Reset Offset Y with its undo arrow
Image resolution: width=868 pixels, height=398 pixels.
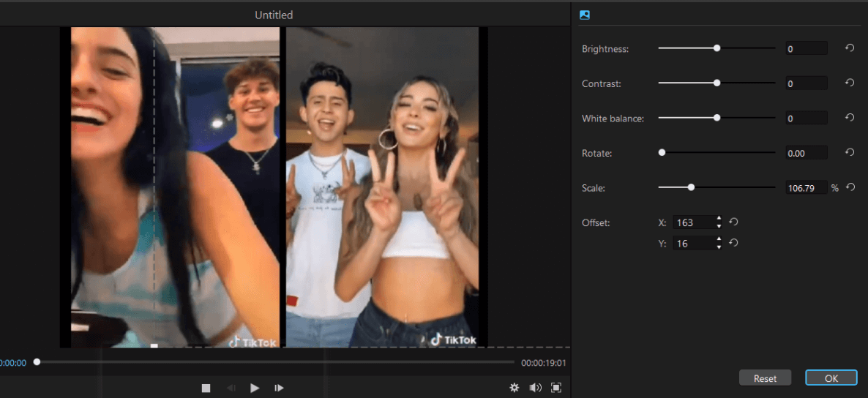click(733, 242)
